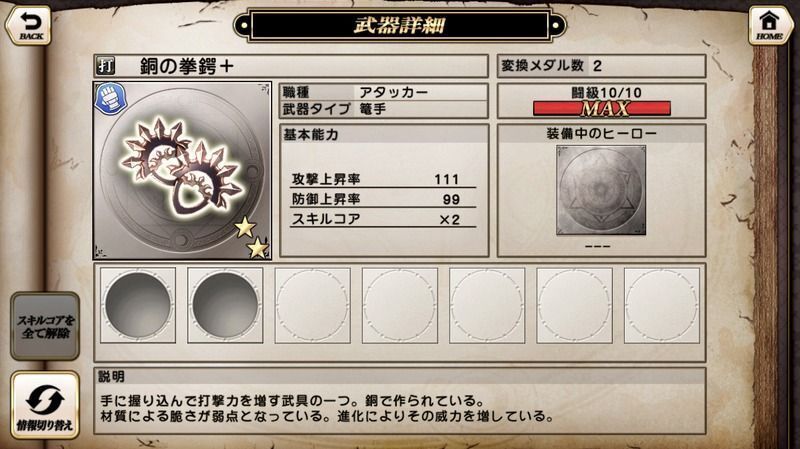800x449 pixels.
Task: Select the fifth empty skill core slot
Action: tap(487, 305)
